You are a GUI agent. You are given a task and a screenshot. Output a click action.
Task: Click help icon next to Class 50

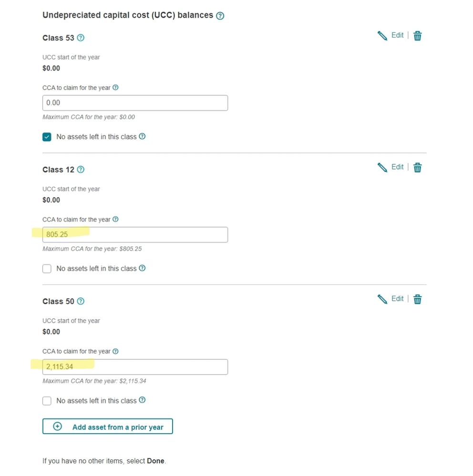click(81, 301)
